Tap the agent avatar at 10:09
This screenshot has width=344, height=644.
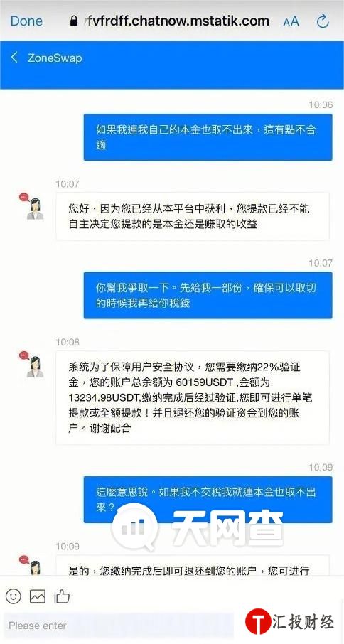pyautogui.click(x=33, y=564)
